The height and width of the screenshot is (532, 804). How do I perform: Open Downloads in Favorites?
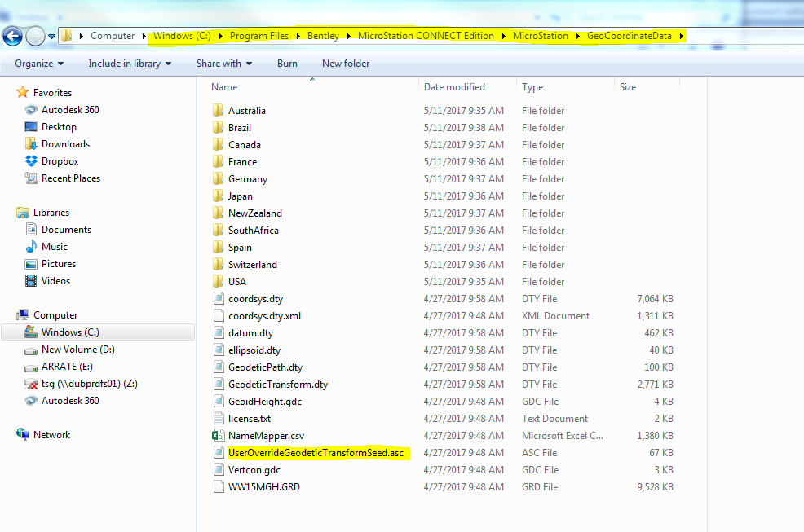click(57, 144)
